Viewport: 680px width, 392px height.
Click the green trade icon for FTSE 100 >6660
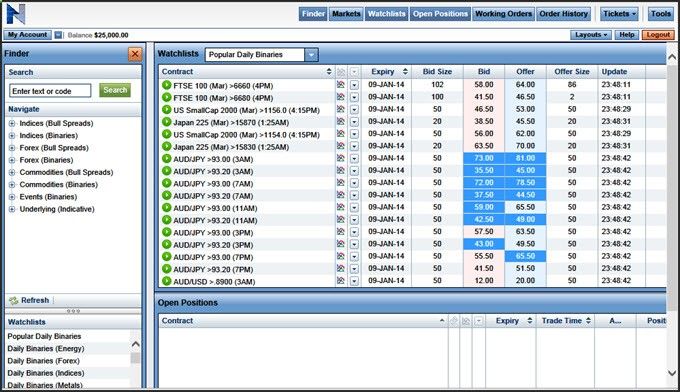167,85
